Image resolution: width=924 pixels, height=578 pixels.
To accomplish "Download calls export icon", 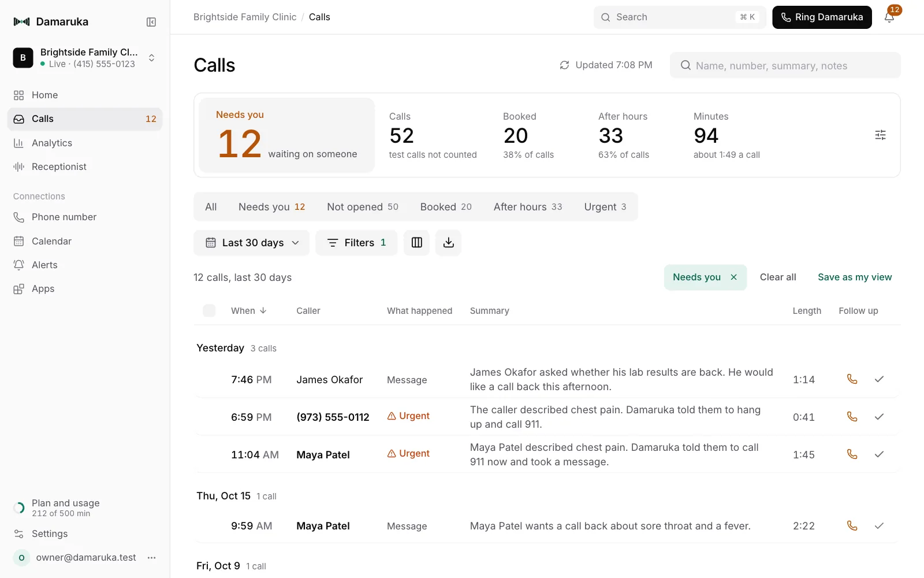I will [x=448, y=243].
